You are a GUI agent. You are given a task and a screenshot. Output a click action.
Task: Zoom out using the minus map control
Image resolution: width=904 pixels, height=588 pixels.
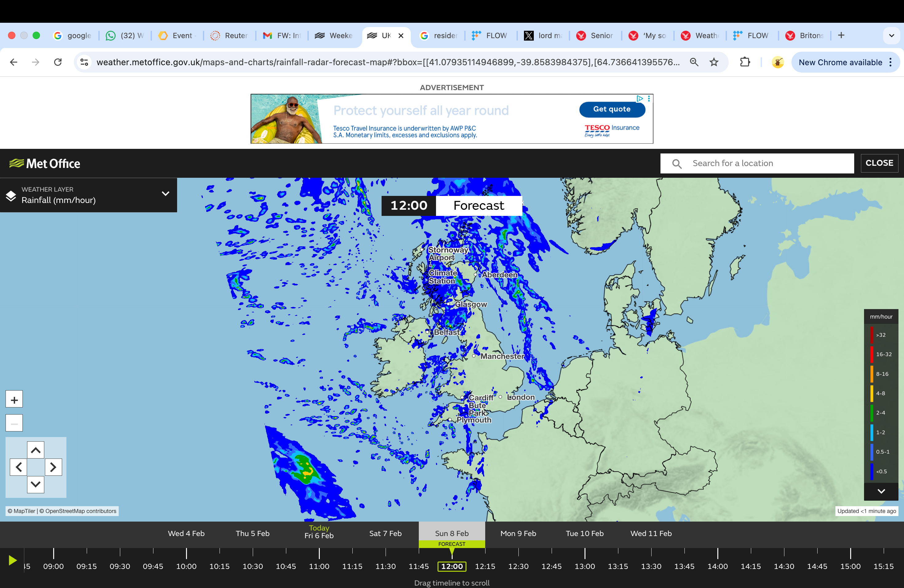click(x=14, y=422)
